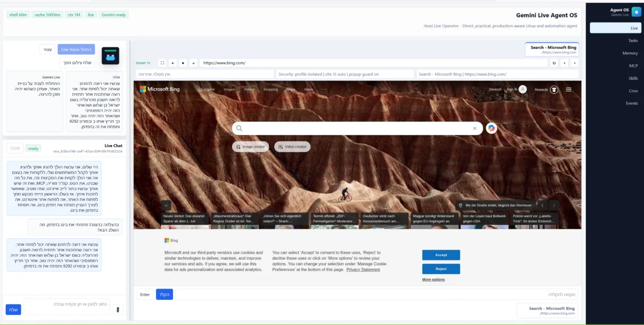
Task: Click the red STOP button in Live Chat
Action: pyautogui.click(x=15, y=149)
